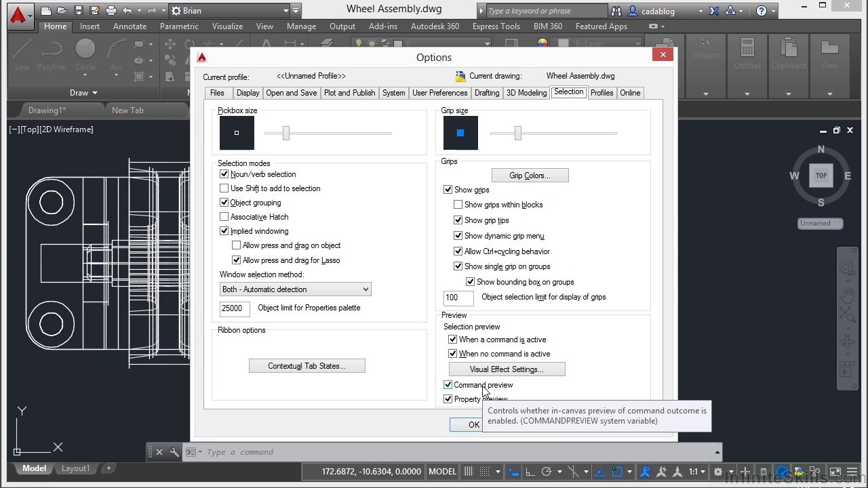
Task: Open the Unnamed UCS dropdown below ViewCube
Action: [821, 223]
